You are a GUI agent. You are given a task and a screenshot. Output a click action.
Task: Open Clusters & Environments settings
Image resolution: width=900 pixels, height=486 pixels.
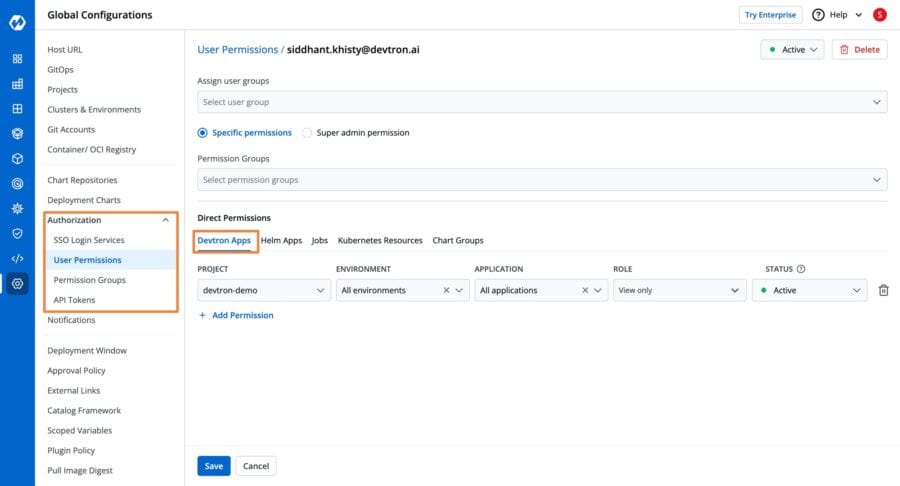tap(94, 110)
